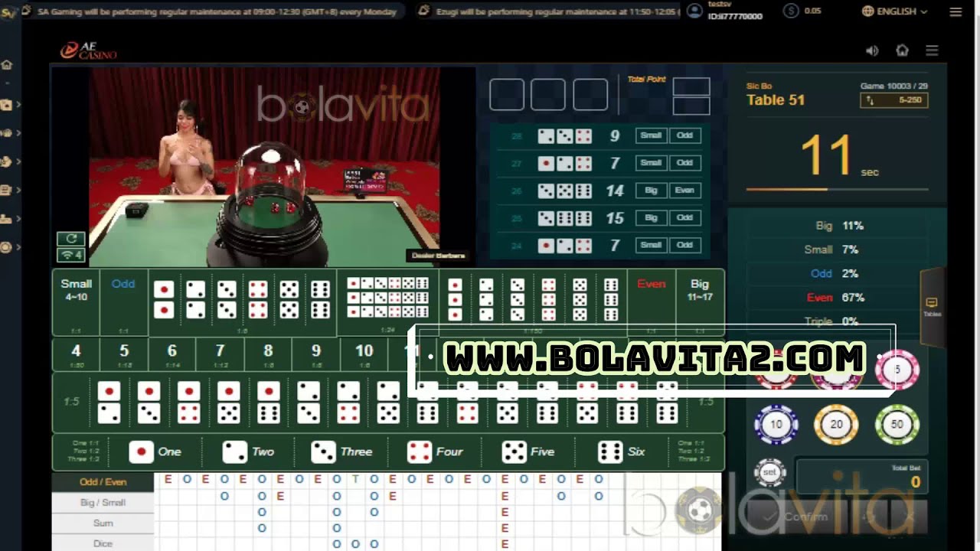Open the ENGLISH language dropdown
The image size is (980, 551).
tap(894, 11)
